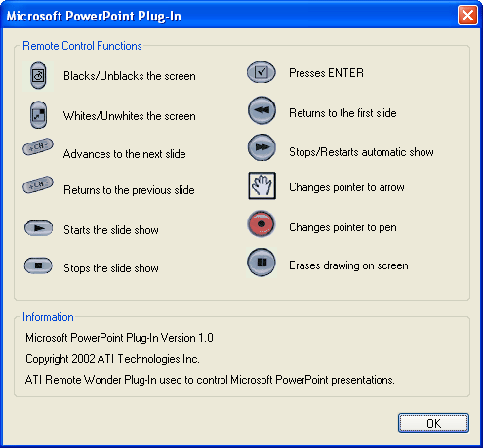Click the CH icon for next slide
Viewport: 483px width, 448px height.
pos(38,146)
